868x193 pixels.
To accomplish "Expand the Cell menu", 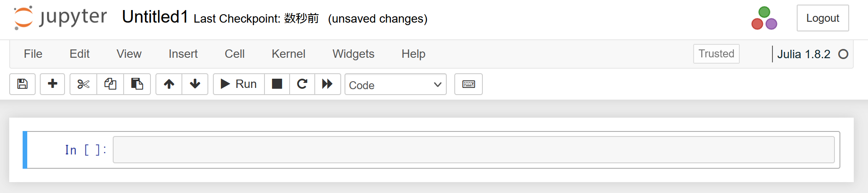I will (x=234, y=54).
